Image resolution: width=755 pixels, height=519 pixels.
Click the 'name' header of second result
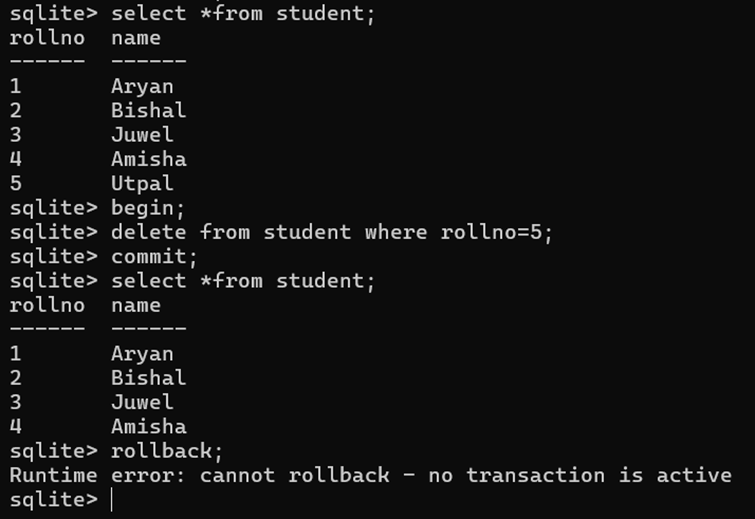(x=136, y=306)
